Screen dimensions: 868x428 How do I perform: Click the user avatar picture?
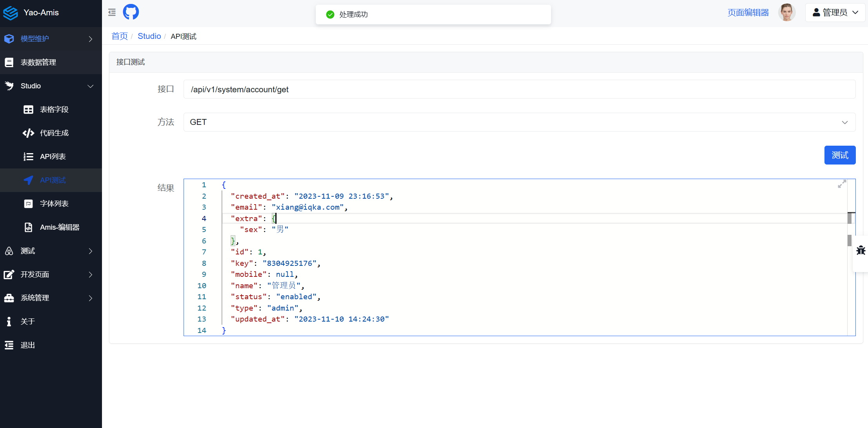click(x=786, y=12)
